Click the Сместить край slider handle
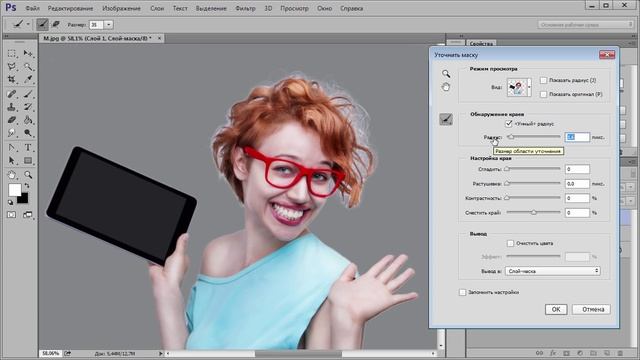The width and height of the screenshot is (640, 360). [x=534, y=212]
